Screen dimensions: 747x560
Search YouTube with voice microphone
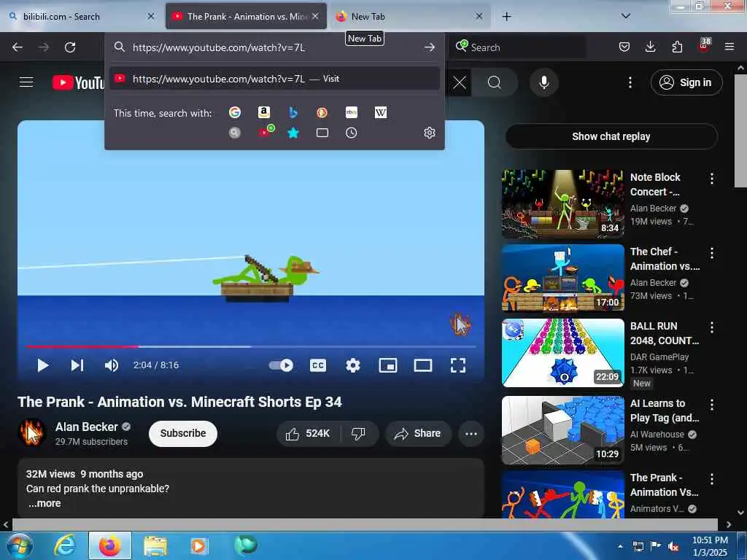pyautogui.click(x=543, y=82)
